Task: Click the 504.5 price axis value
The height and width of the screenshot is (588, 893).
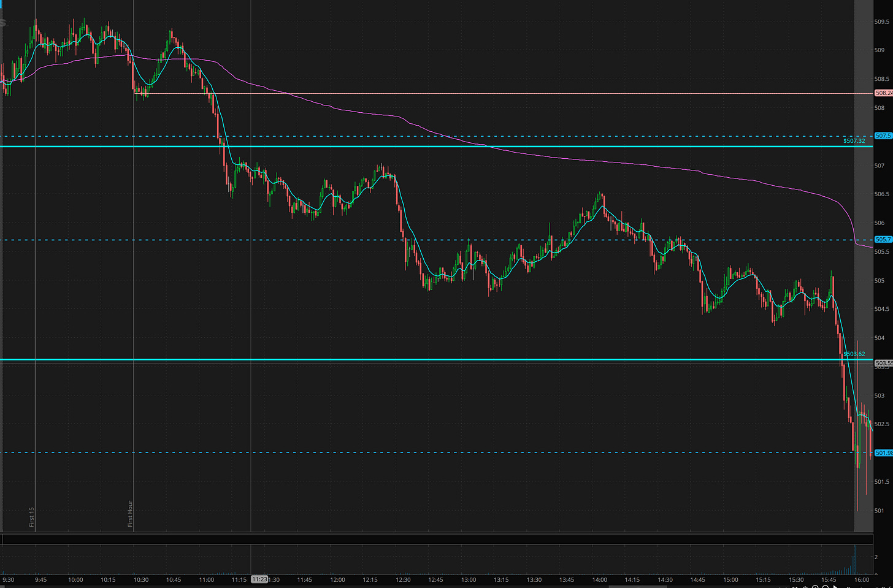Action: 881,309
